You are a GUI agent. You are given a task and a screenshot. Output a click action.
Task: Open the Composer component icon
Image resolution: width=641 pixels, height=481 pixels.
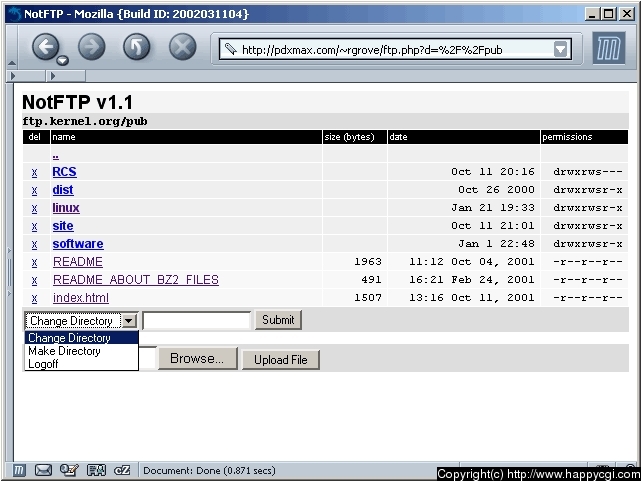point(69,470)
